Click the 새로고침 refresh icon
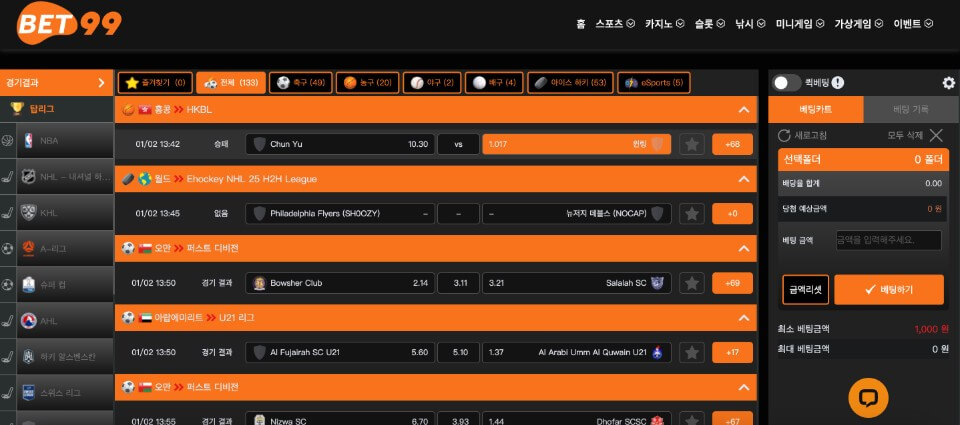960x425 pixels. coord(784,135)
